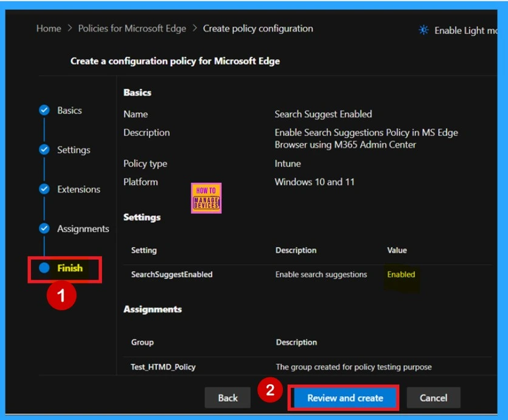
Task: Click the Enabled value cell
Action: pos(401,274)
